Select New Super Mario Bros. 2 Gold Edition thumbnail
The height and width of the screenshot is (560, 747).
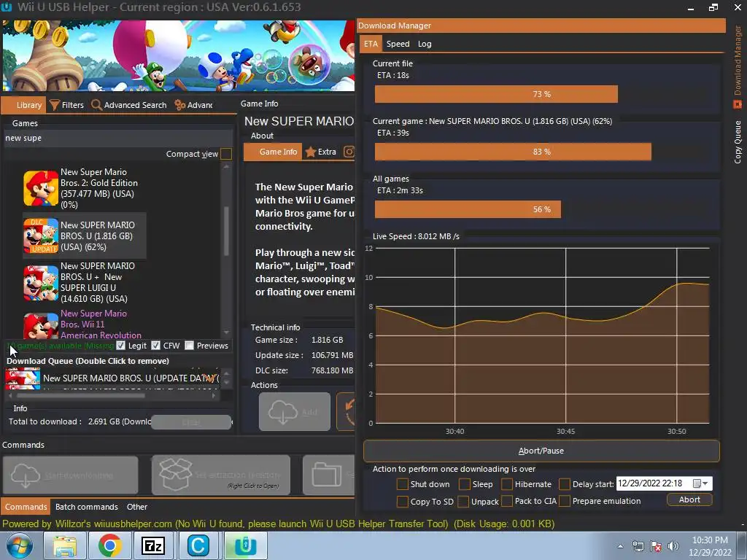[41, 188]
